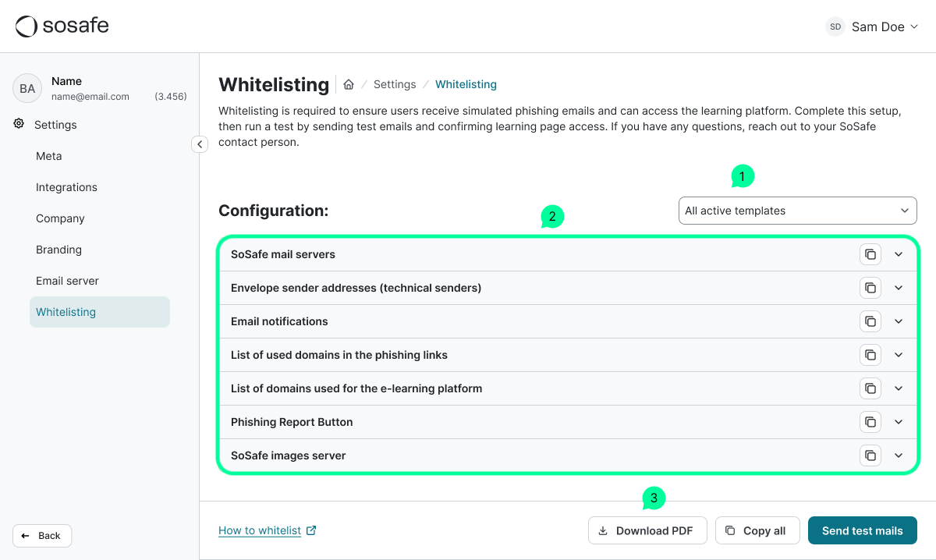Copy the e-learning platform domains
Image resolution: width=936 pixels, height=560 pixels.
[870, 388]
